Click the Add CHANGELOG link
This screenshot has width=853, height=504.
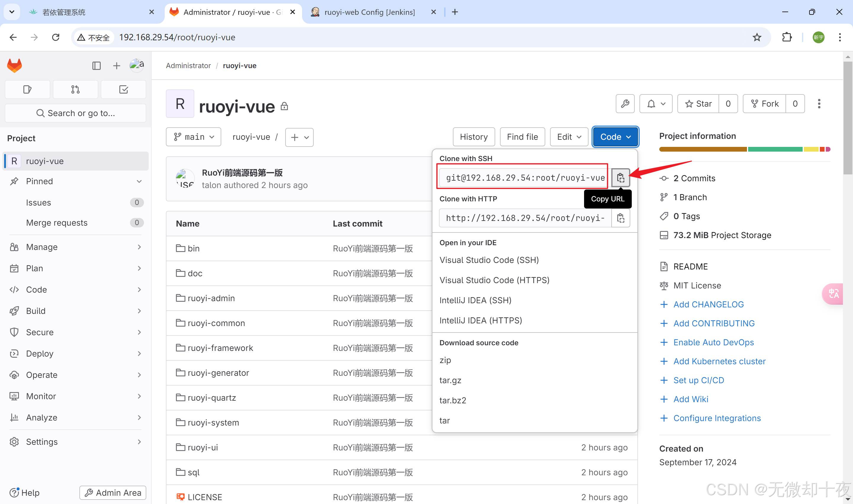[708, 304]
